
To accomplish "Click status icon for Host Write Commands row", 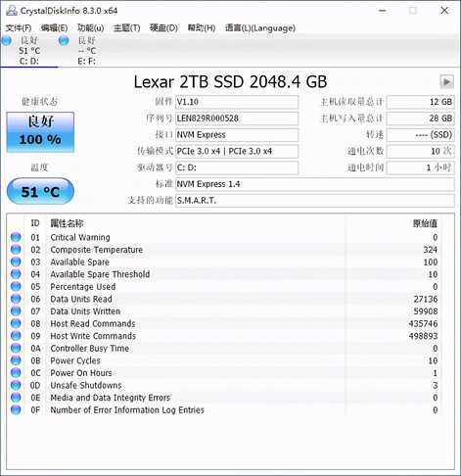I will point(16,336).
